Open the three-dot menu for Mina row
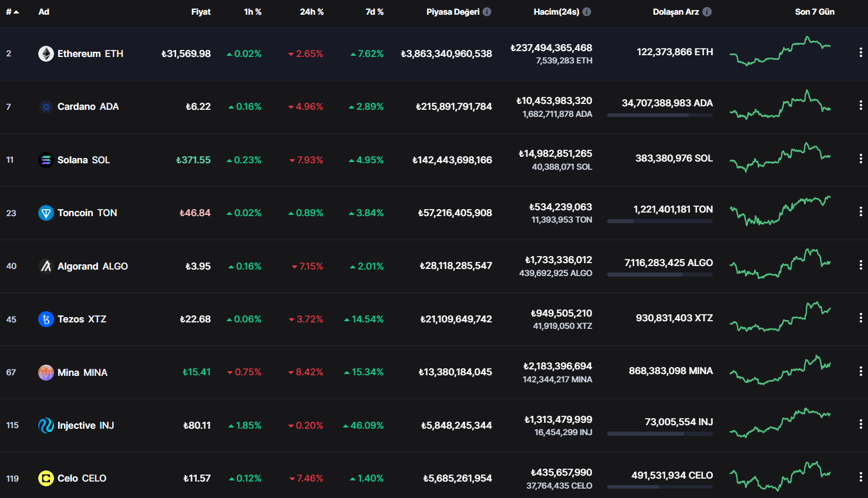This screenshot has width=868, height=498. (861, 371)
